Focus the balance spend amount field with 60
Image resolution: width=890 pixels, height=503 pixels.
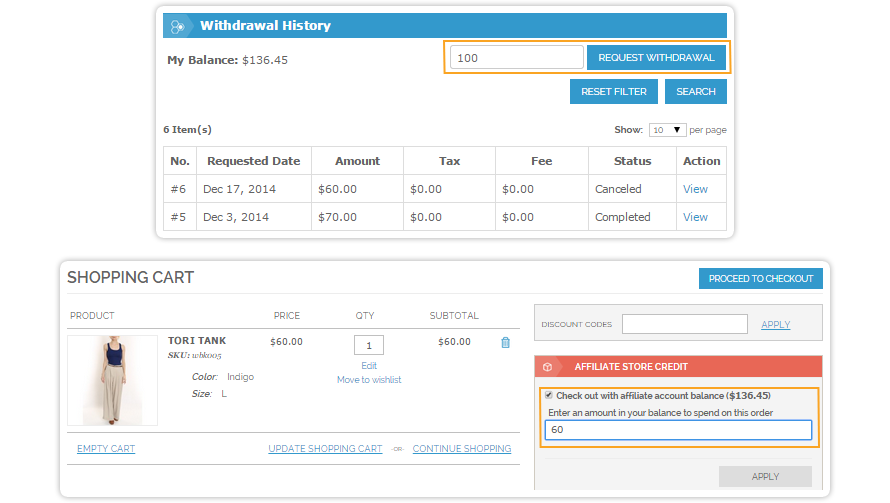point(678,430)
